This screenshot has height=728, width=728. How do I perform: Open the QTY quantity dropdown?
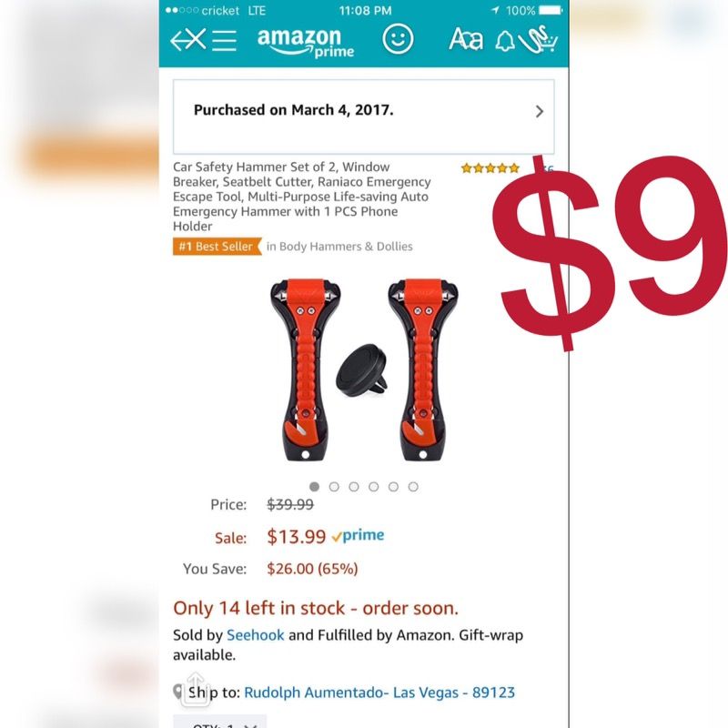[219, 722]
